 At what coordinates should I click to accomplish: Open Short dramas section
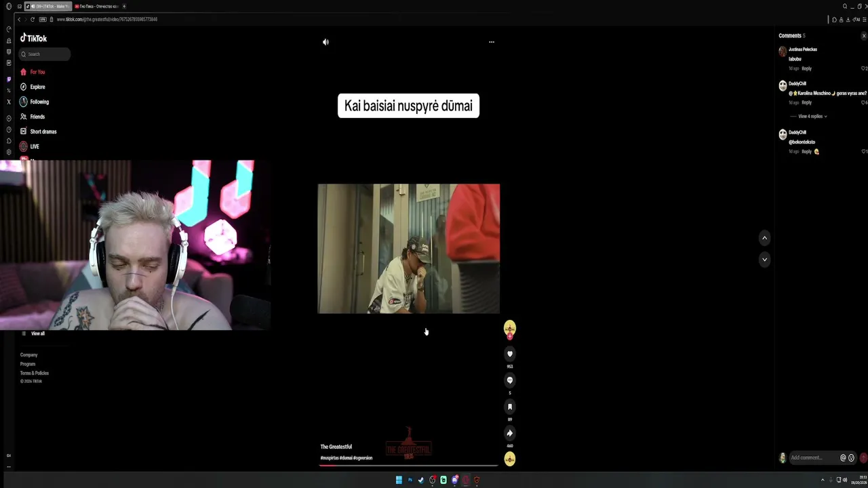[x=38, y=131]
